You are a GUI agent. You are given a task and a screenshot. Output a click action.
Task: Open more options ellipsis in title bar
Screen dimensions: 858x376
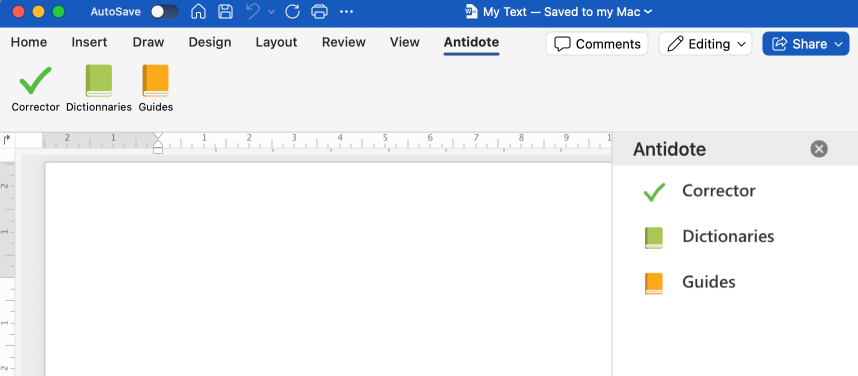pos(346,11)
